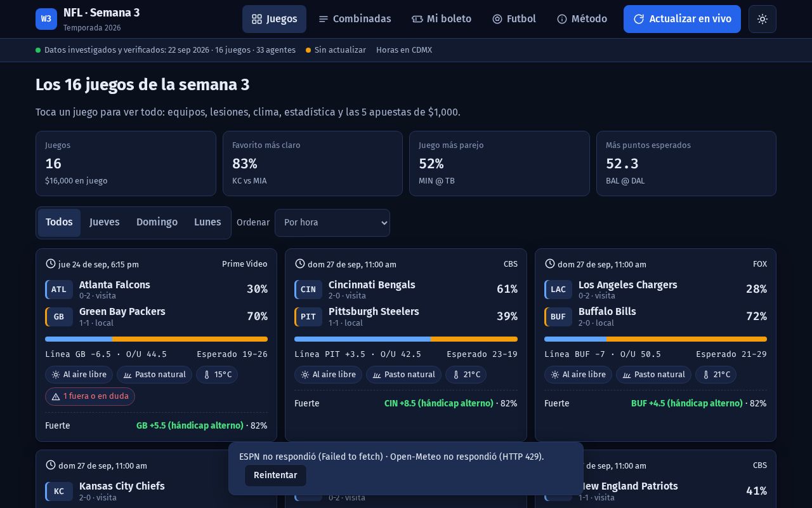Click the clock icon on the Bengals game
Screen dimensions: 812x508
click(300, 264)
